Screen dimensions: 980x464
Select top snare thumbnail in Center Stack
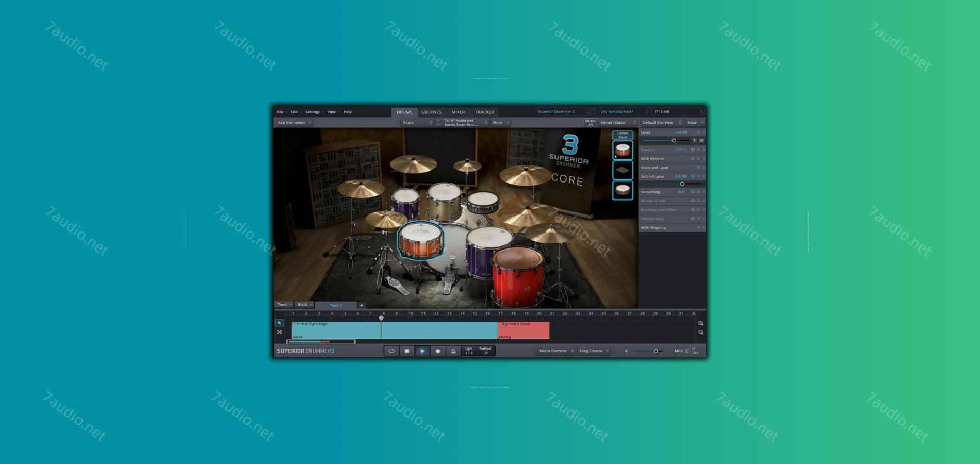(623, 150)
